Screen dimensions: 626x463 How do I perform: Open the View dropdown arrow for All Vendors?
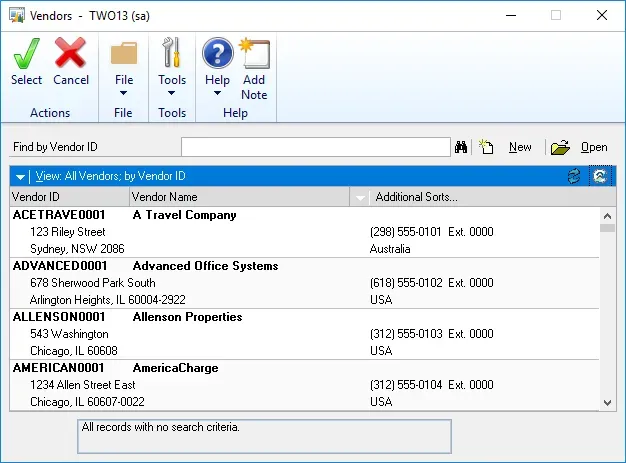click(x=21, y=177)
